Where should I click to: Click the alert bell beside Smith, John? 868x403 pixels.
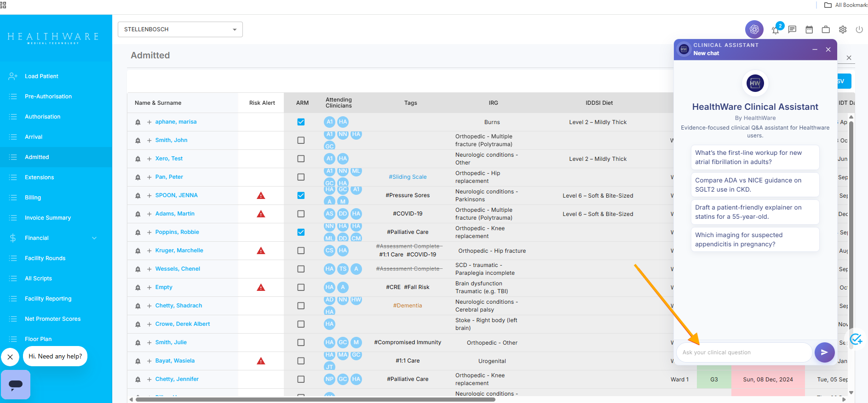tap(138, 141)
